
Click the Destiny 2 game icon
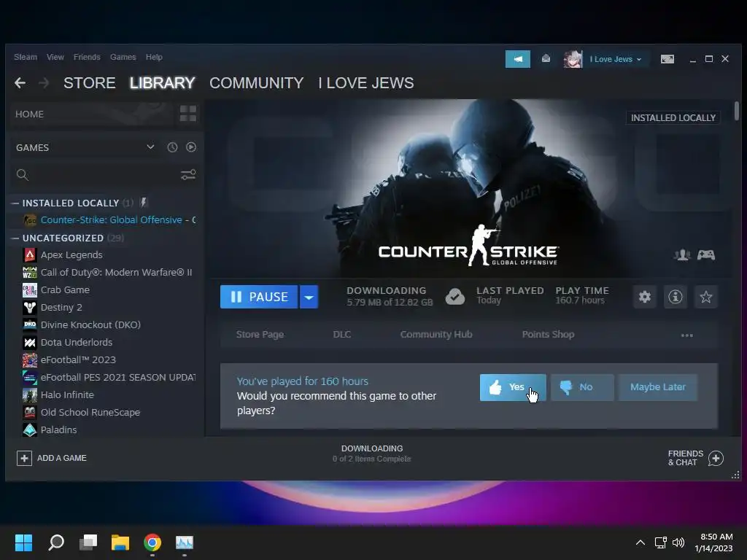29,307
